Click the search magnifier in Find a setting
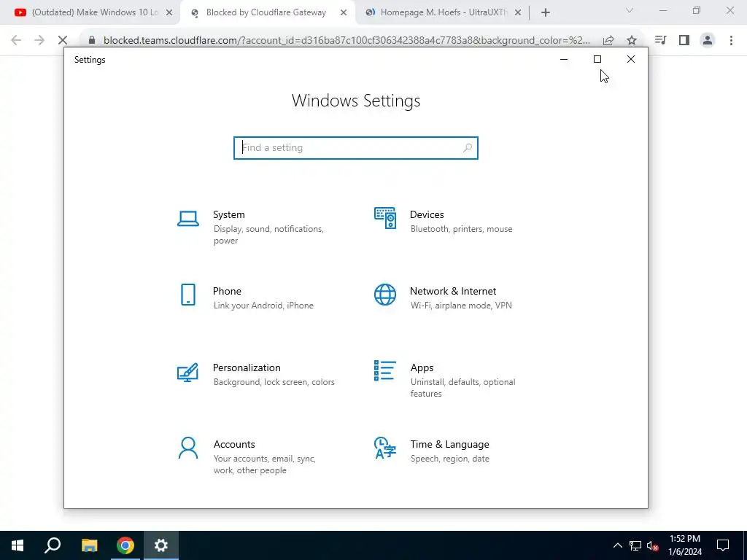This screenshot has height=560, width=747. click(x=468, y=147)
